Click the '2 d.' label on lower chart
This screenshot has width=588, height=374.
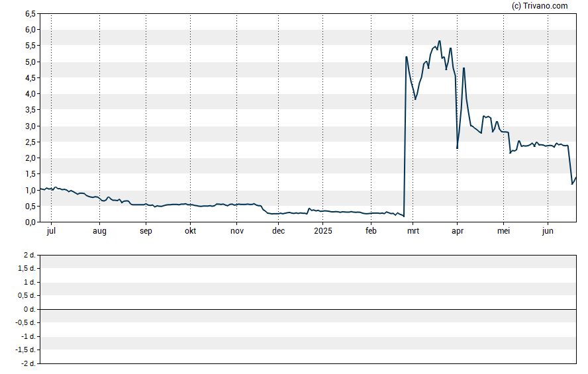[30, 256]
